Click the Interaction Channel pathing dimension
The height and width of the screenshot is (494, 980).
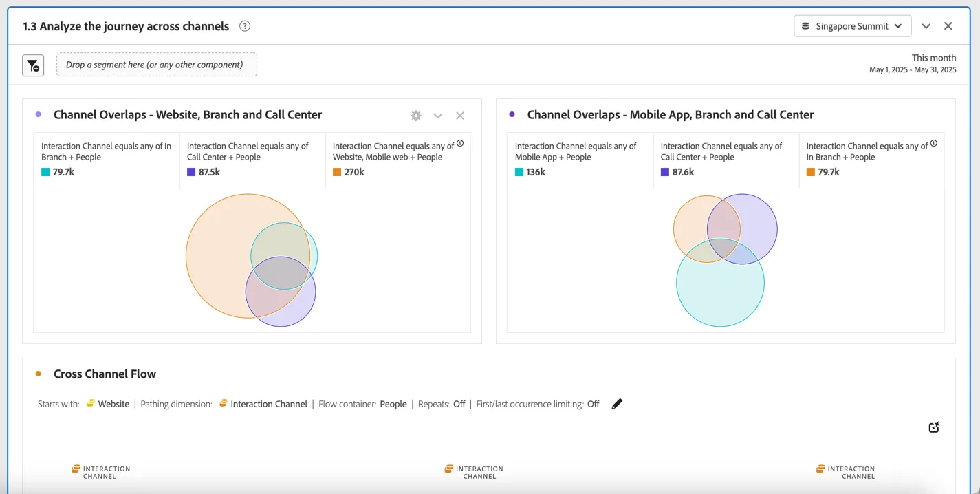pyautogui.click(x=263, y=404)
